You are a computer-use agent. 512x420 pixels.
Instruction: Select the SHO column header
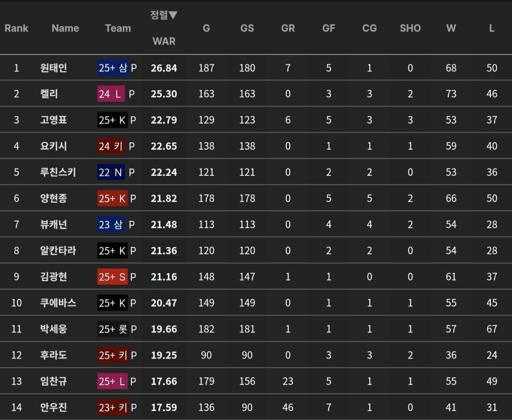coord(410,28)
